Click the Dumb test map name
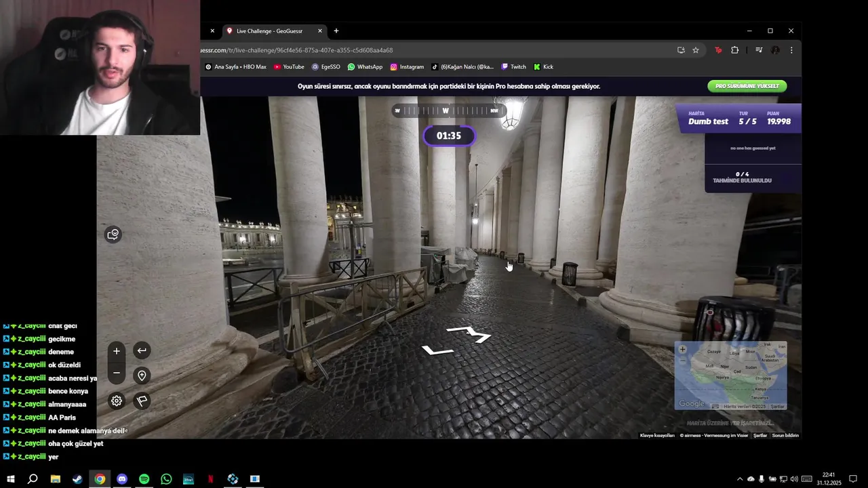Viewport: 868px width, 488px height. 708,121
